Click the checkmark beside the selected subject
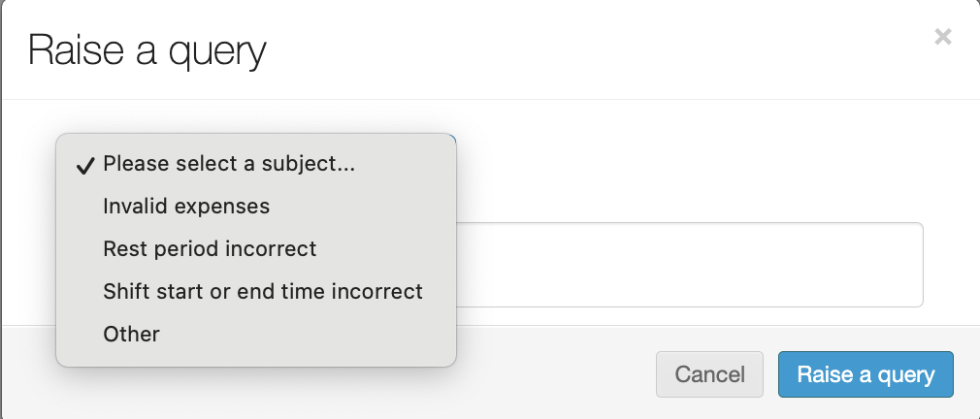980x419 pixels. pyautogui.click(x=84, y=165)
